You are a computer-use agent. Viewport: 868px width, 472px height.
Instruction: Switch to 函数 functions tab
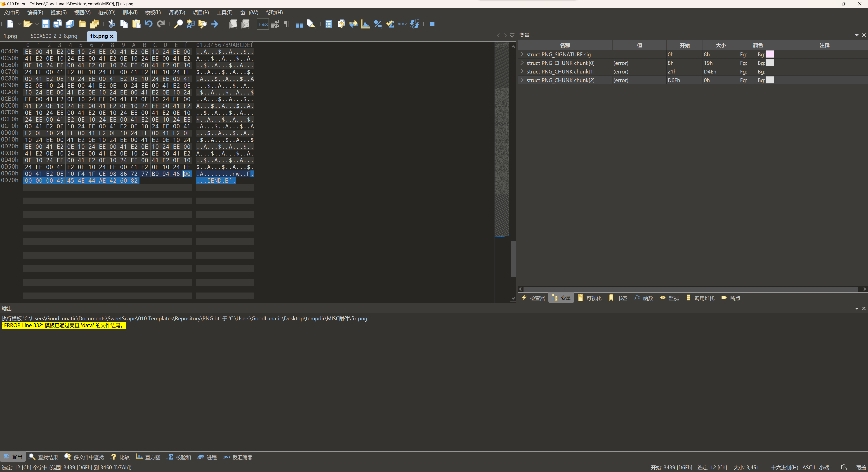click(x=644, y=298)
